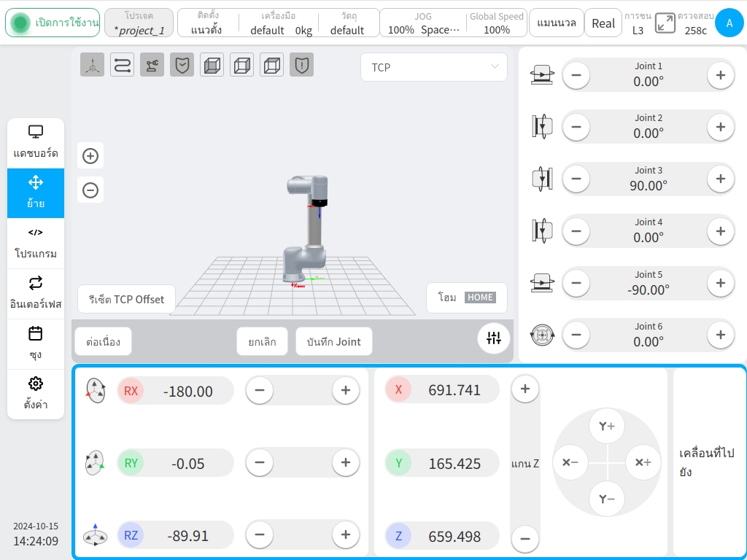Open the Settings tab in sidebar
The height and width of the screenshot is (560, 747).
tap(36, 394)
